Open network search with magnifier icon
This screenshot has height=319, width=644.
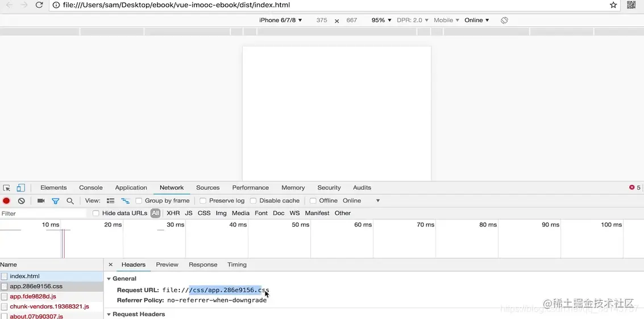[70, 201]
